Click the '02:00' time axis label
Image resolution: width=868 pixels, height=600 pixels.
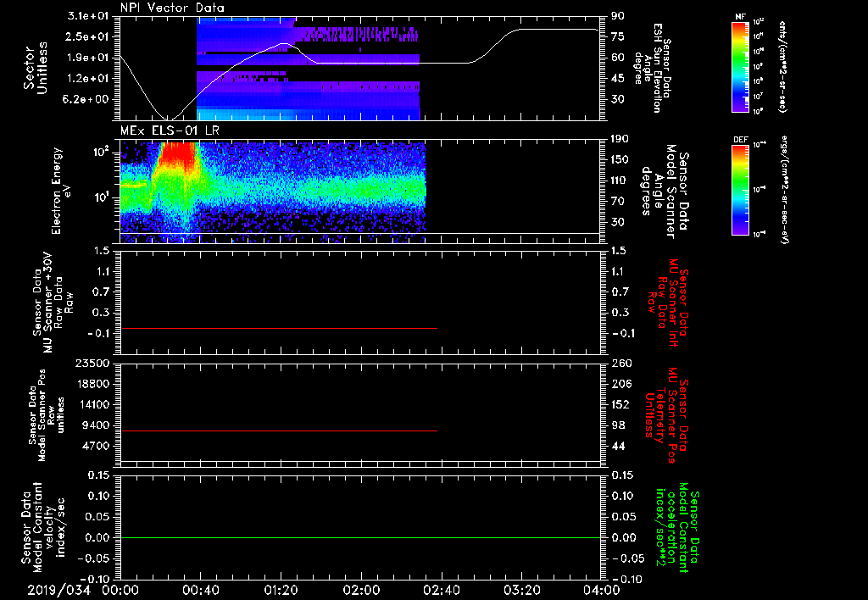[x=361, y=590]
